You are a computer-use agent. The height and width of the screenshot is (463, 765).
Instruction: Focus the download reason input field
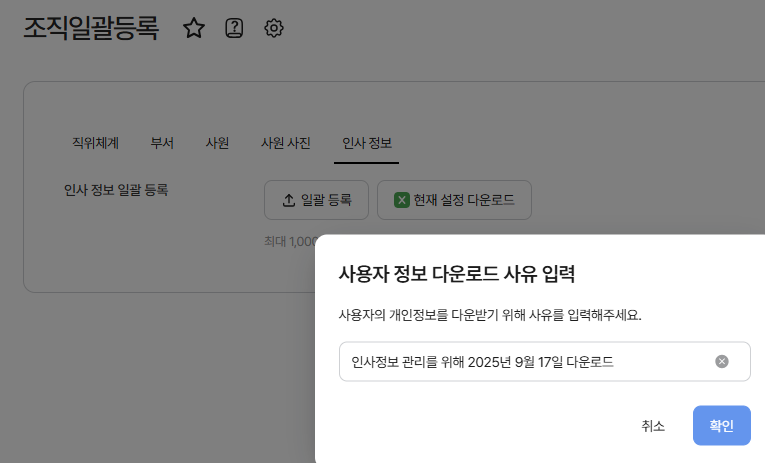pyautogui.click(x=520, y=362)
